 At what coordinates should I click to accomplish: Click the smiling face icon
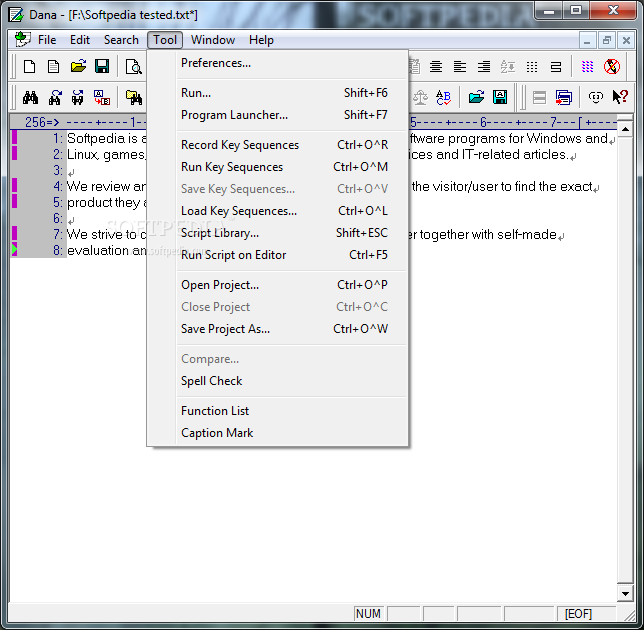(596, 97)
